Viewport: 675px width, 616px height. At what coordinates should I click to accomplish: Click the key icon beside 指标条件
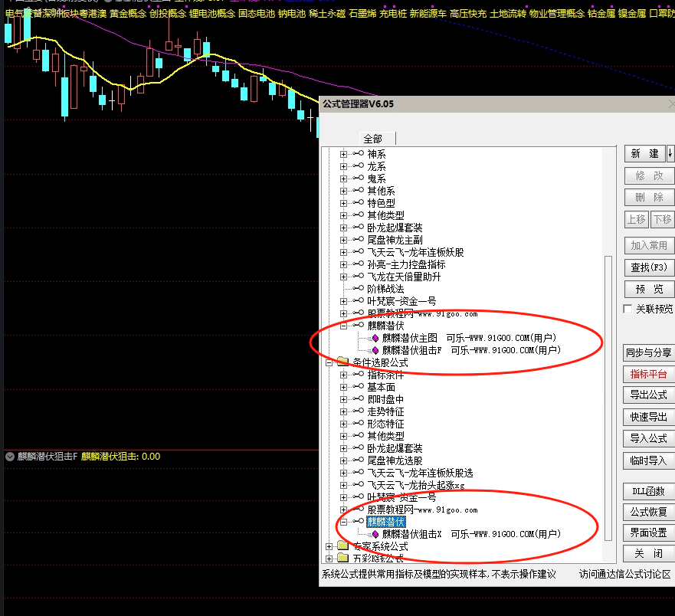[x=358, y=374]
